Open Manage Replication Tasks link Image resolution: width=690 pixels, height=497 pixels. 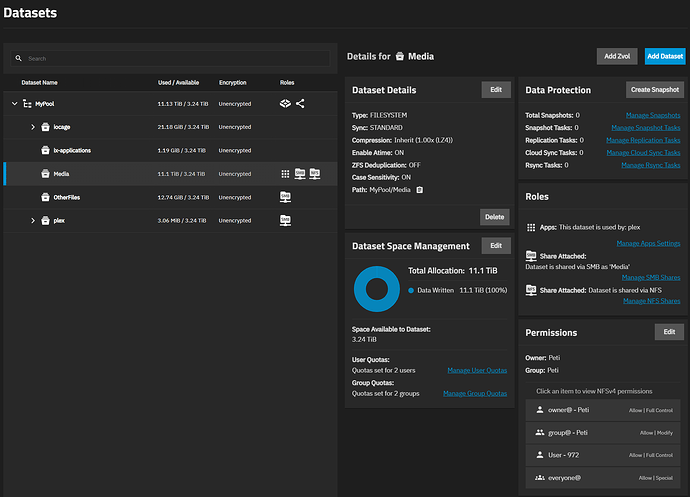tap(643, 140)
